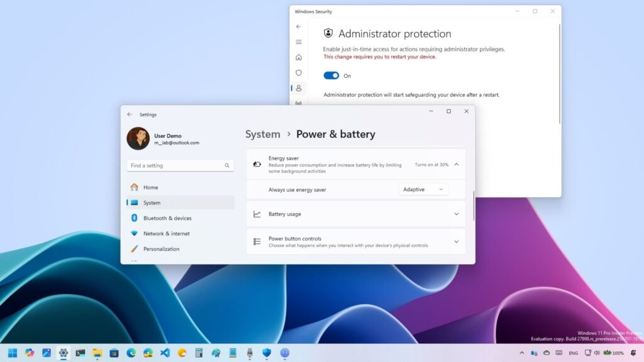
Task: Collapse the Energy saver section
Action: pos(456,165)
